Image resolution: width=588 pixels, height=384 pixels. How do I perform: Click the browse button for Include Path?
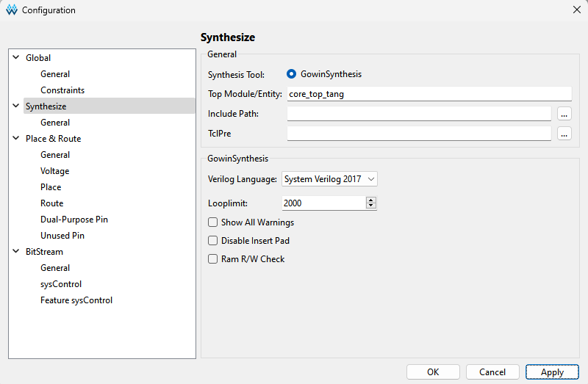[x=564, y=114]
